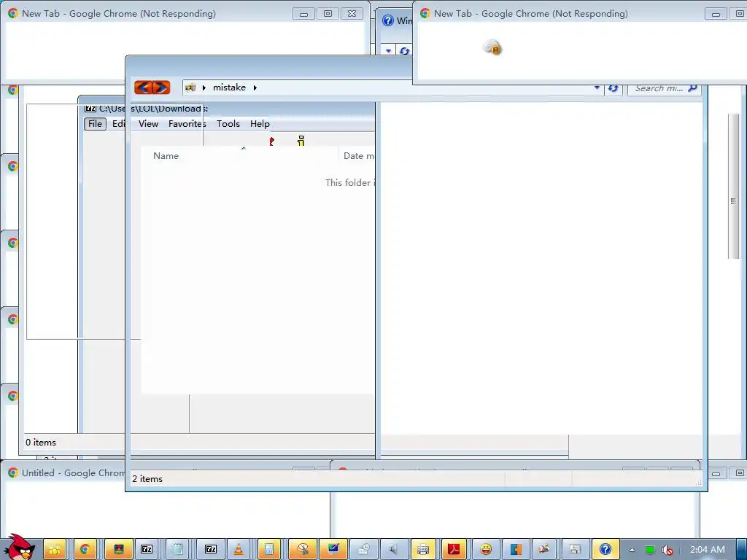
Task: Open the Adobe Reader taskbar button
Action: [x=453, y=550]
